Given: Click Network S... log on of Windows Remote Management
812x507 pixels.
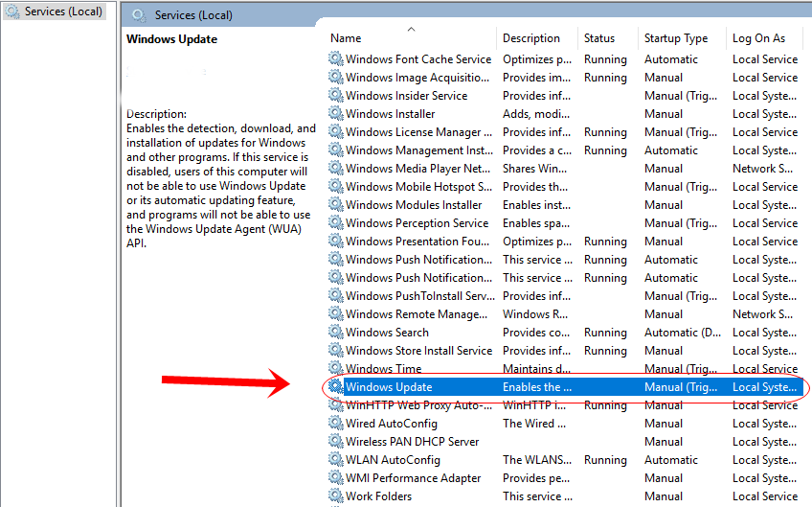Looking at the screenshot, I should (x=762, y=314).
